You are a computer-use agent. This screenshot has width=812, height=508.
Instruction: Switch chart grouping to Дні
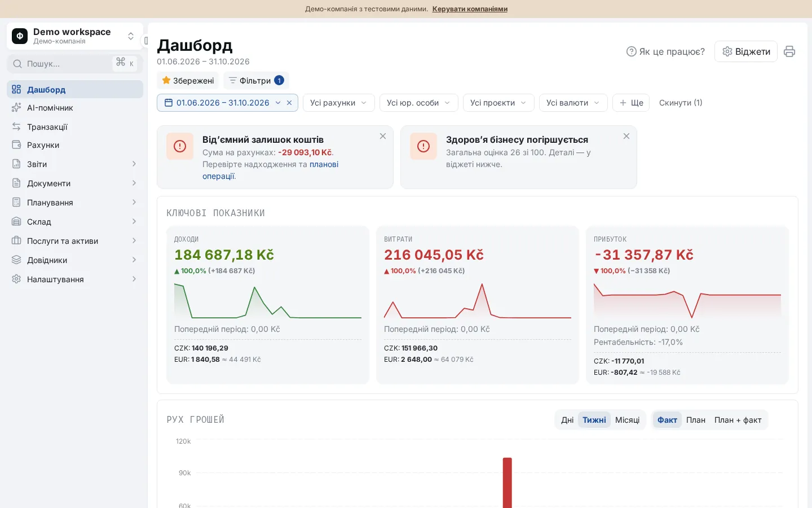[567, 420]
